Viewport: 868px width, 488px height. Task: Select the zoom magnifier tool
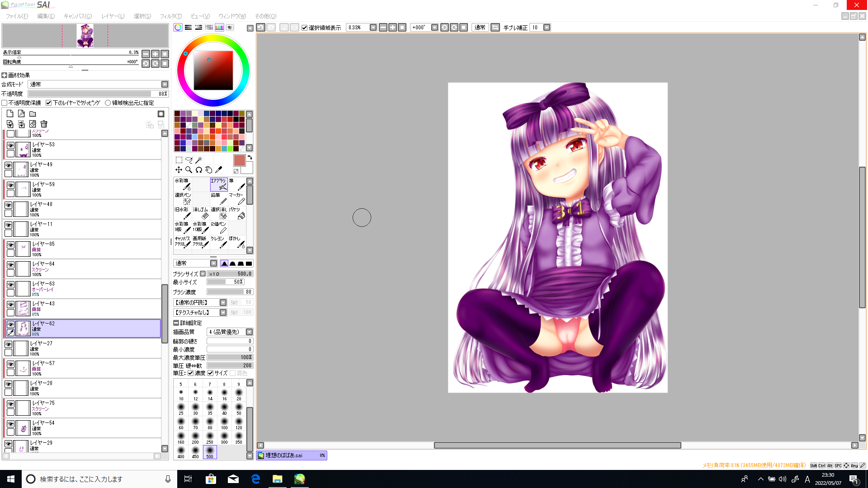click(x=189, y=170)
